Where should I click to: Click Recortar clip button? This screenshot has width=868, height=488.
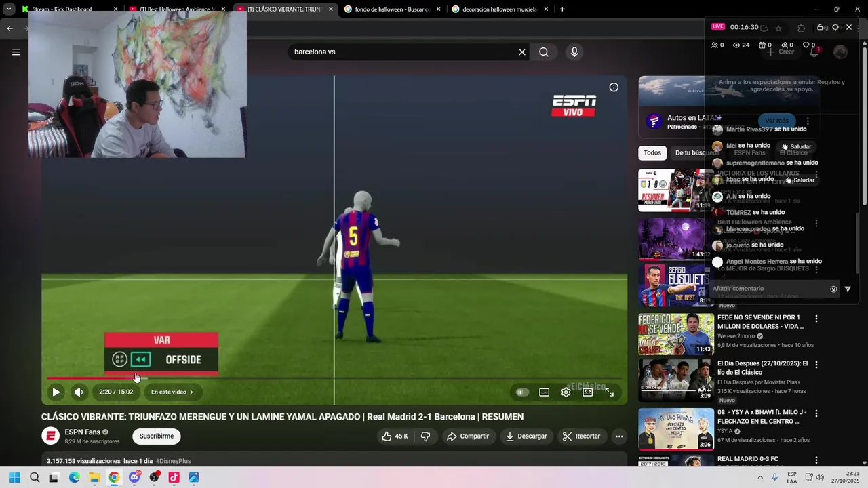point(582,436)
